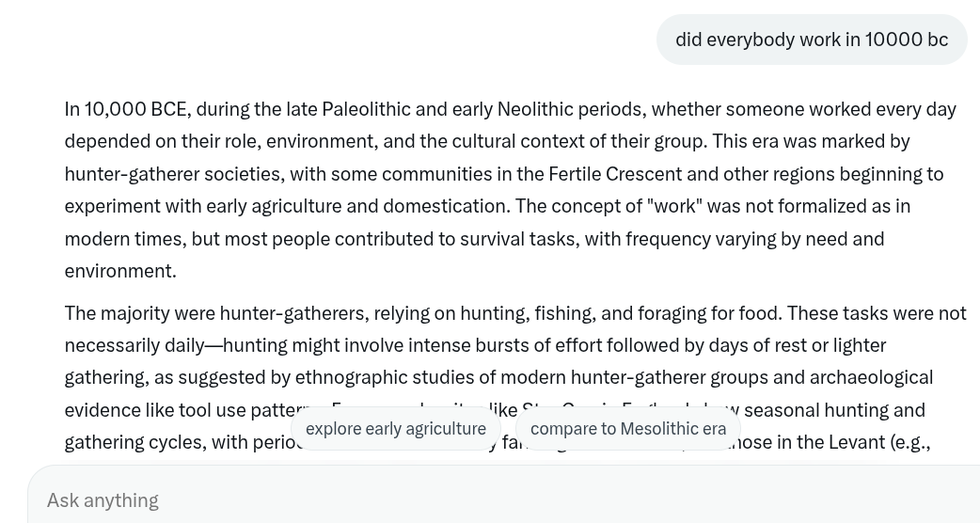
Task: Click the "explore early agriculture" suggestion chip
Action: (396, 429)
